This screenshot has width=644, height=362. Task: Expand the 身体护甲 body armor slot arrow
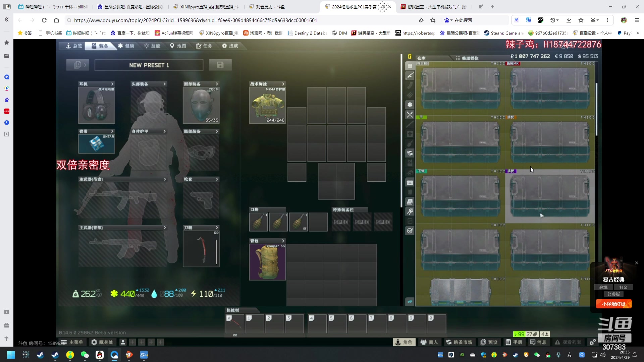click(x=164, y=131)
